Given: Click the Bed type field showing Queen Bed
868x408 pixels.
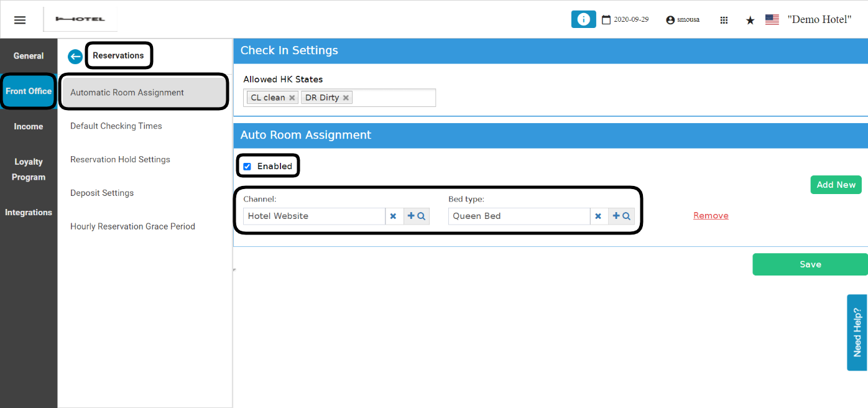Looking at the screenshot, I should 519,216.
